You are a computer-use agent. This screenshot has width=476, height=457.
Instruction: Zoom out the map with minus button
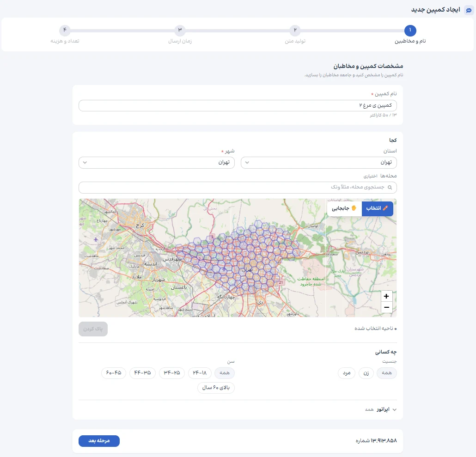[x=386, y=307]
